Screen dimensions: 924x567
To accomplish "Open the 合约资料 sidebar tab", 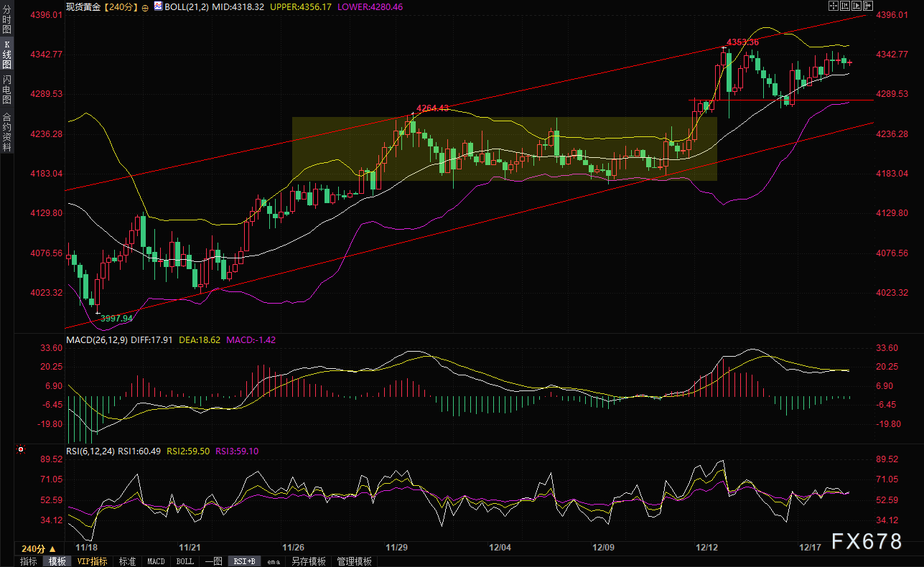I will click(x=6, y=132).
